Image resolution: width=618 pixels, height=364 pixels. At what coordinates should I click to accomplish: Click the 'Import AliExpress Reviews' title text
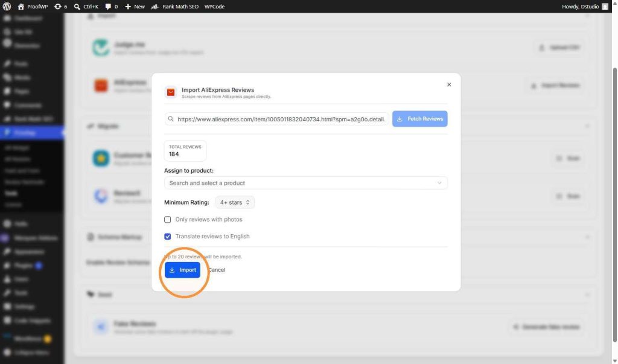pyautogui.click(x=217, y=90)
